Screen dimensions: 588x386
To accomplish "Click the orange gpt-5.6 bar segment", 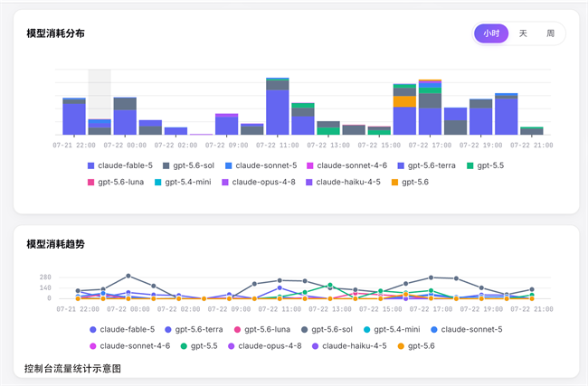I will [x=404, y=101].
